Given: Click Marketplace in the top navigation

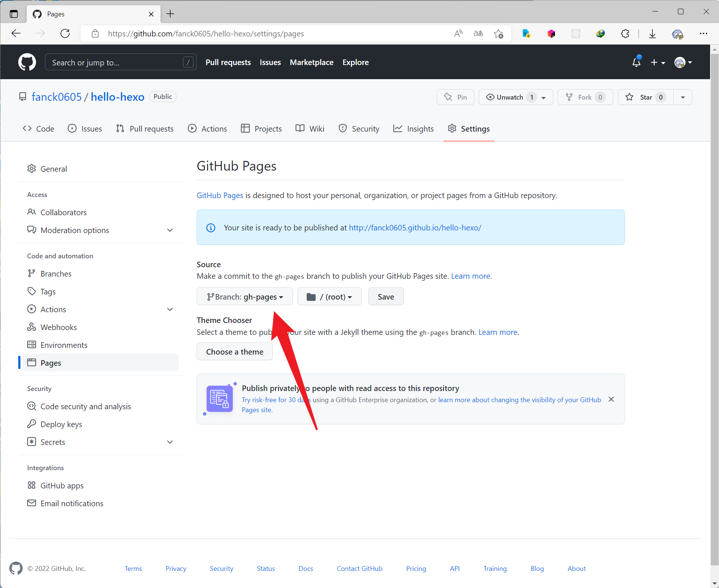Looking at the screenshot, I should point(312,62).
